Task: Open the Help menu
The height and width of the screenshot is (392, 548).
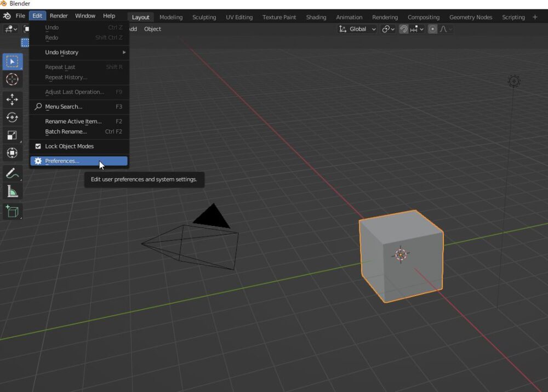Action: pyautogui.click(x=109, y=16)
